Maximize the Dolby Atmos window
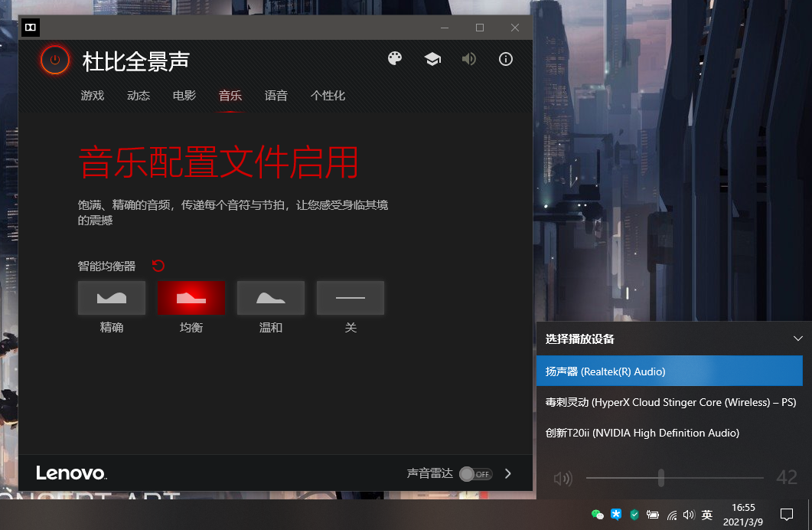 [480, 28]
